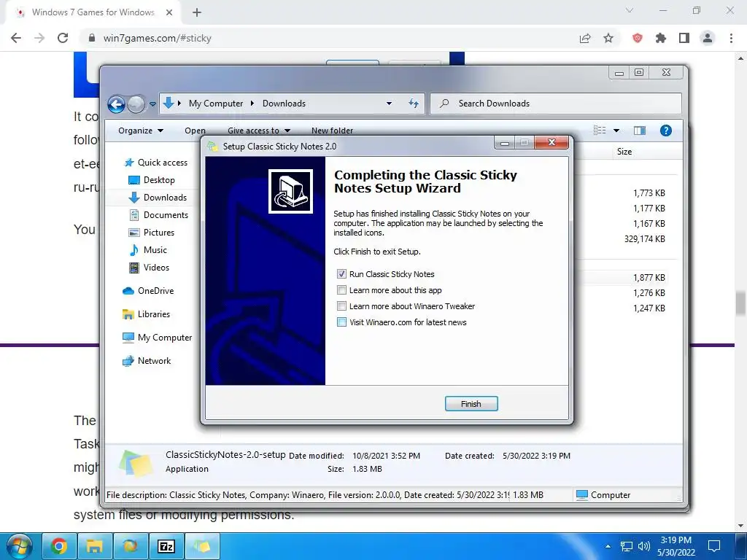The image size is (747, 560).
Task: Open Videos in the navigation pane
Action: (149, 267)
